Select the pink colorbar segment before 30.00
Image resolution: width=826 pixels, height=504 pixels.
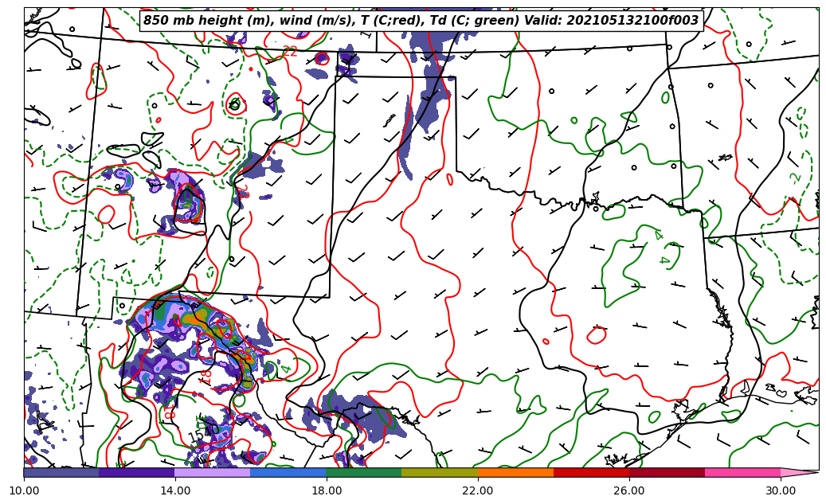[743, 472]
